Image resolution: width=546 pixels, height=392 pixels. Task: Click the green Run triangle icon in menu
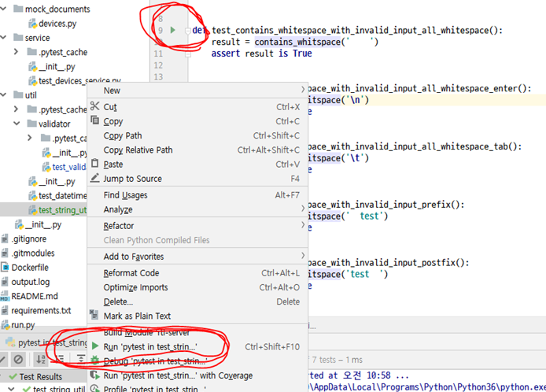[94, 346]
